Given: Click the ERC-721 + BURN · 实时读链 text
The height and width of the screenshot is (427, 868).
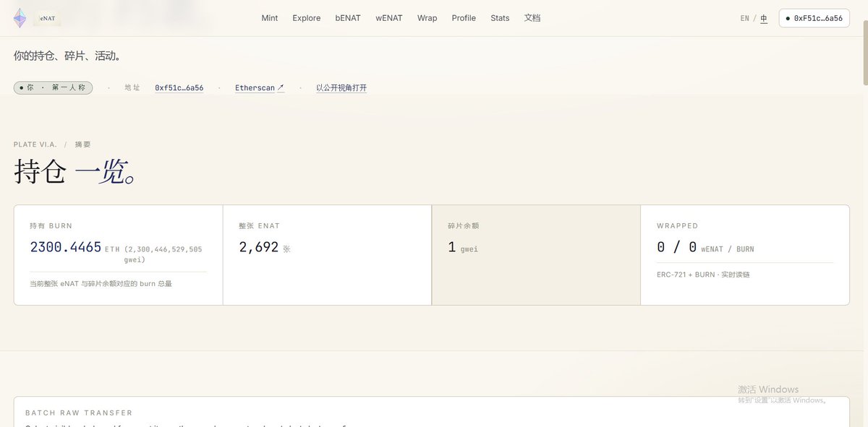Looking at the screenshot, I should [703, 275].
